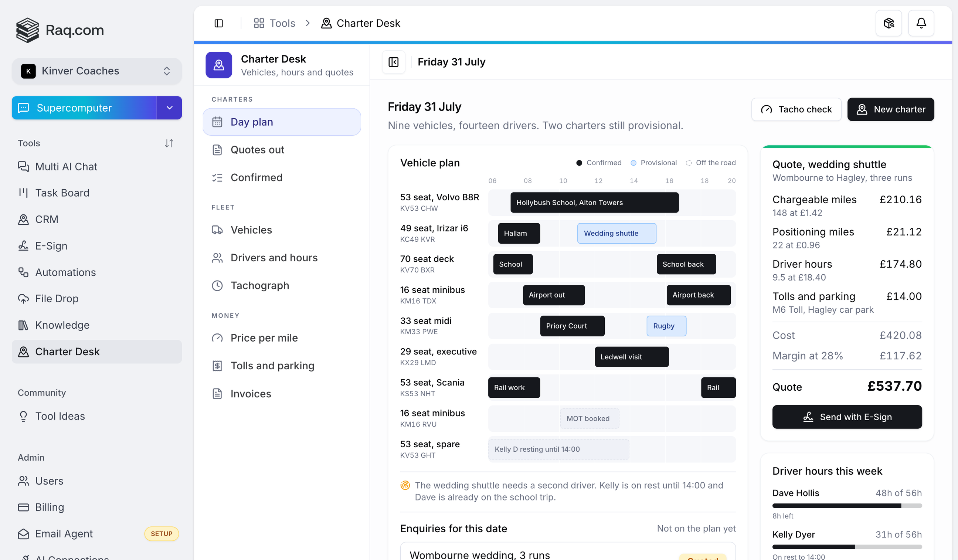
Task: Open Vehicles under Fleet
Action: pyautogui.click(x=282, y=230)
